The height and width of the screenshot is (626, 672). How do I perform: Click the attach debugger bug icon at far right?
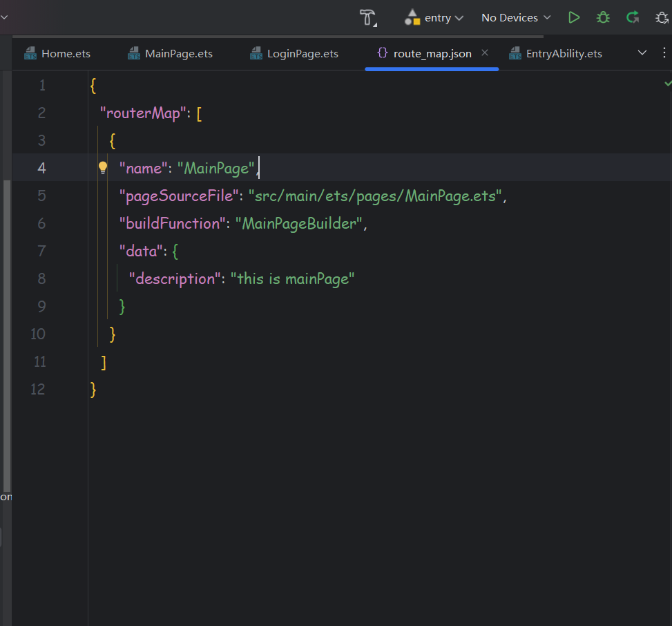[x=662, y=17]
